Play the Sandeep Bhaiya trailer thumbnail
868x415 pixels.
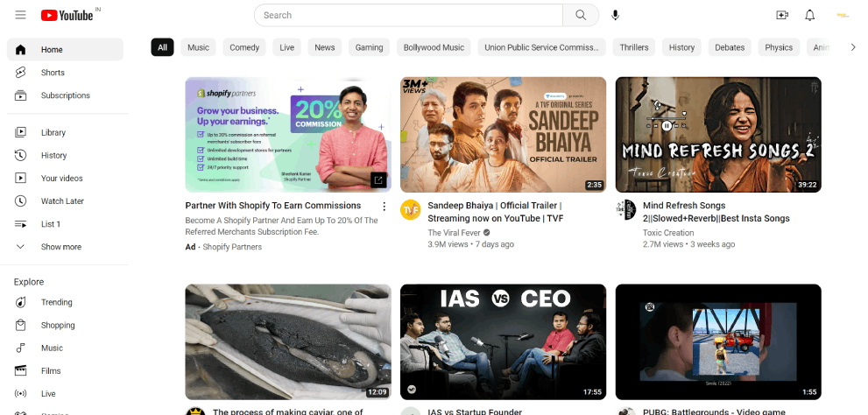[x=504, y=135]
